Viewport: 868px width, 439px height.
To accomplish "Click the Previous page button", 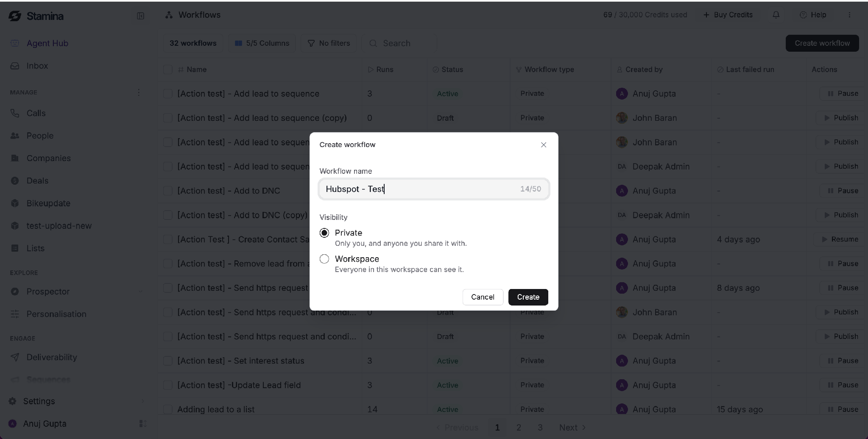I will coord(457,428).
